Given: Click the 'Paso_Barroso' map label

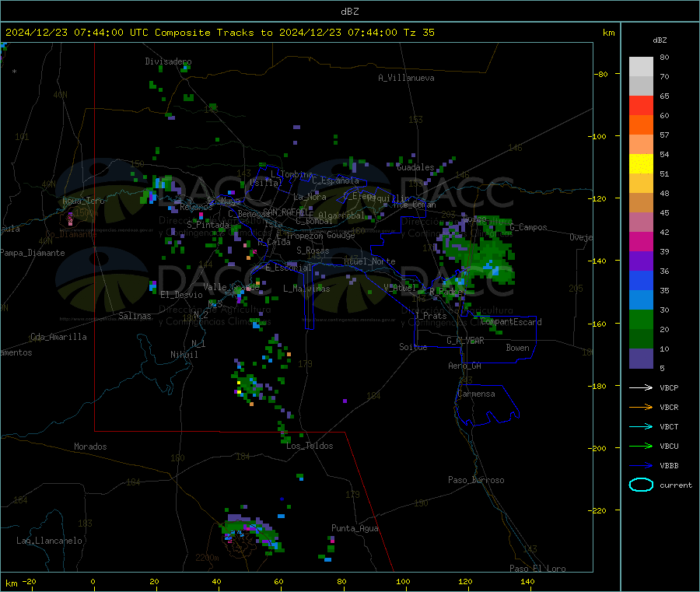Looking at the screenshot, I should 476,480.
